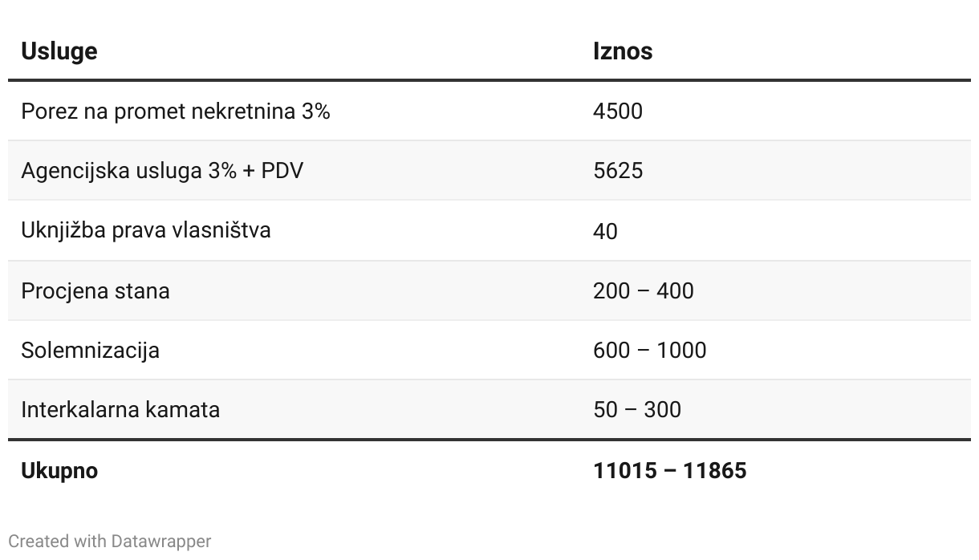Select Uknjižba prava vlasništva row label
The image size is (979, 560).
[x=146, y=230]
